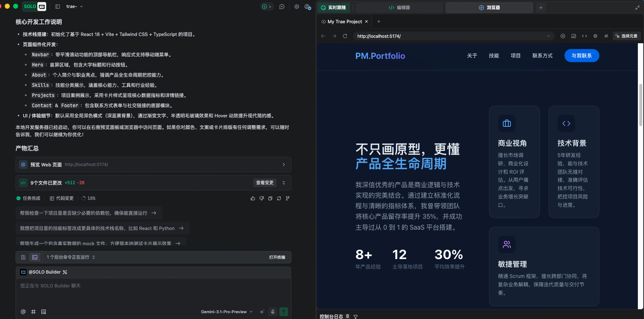The width and height of the screenshot is (644, 319).
Task: Click the document icon in command bar
Action: 23,257
